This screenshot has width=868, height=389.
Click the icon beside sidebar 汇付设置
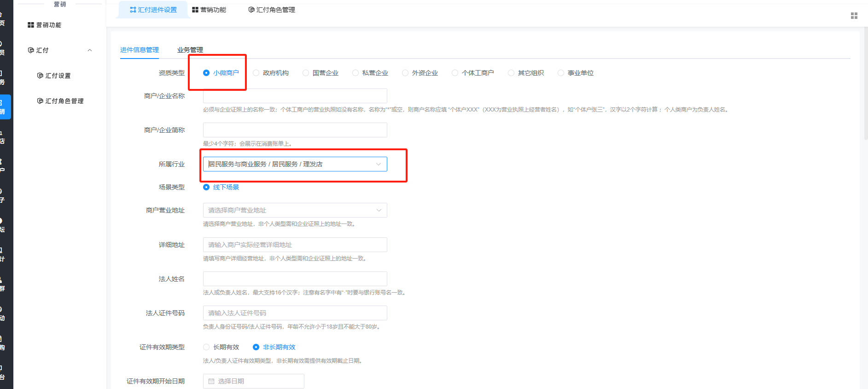click(x=40, y=76)
